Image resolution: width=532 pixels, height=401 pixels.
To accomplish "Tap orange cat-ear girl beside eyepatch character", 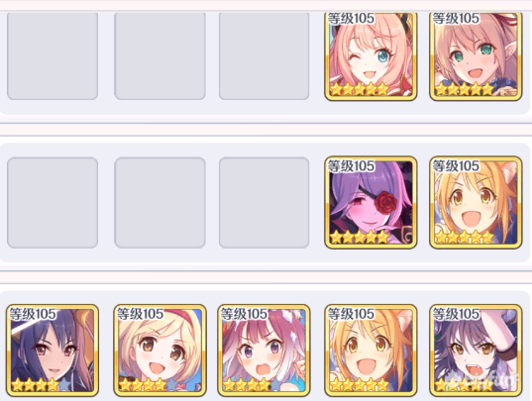I will (476, 202).
